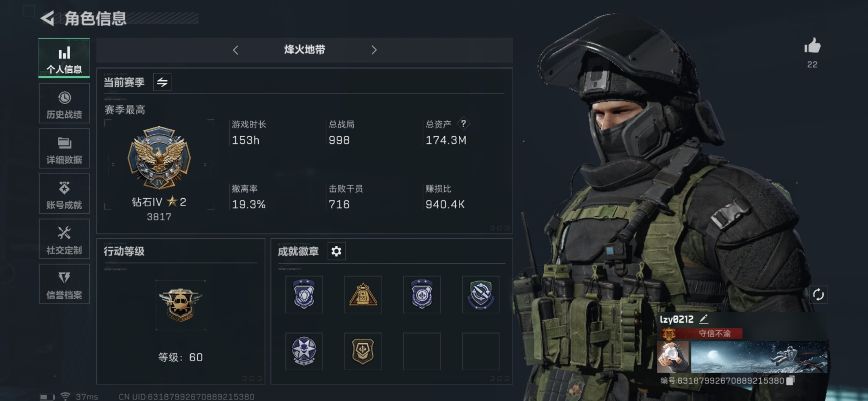Switch to the previous mode with the left chevron
The image size is (868, 401).
click(x=236, y=50)
